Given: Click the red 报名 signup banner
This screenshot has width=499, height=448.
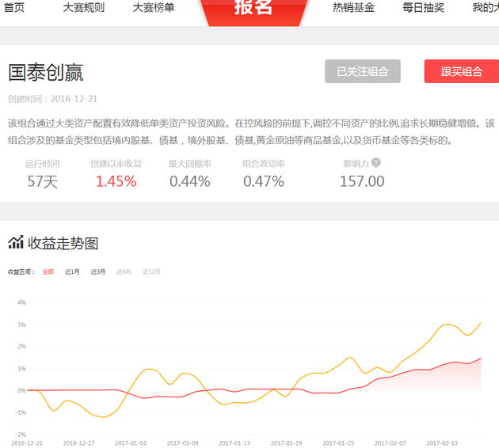Looking at the screenshot, I should pyautogui.click(x=253, y=11).
